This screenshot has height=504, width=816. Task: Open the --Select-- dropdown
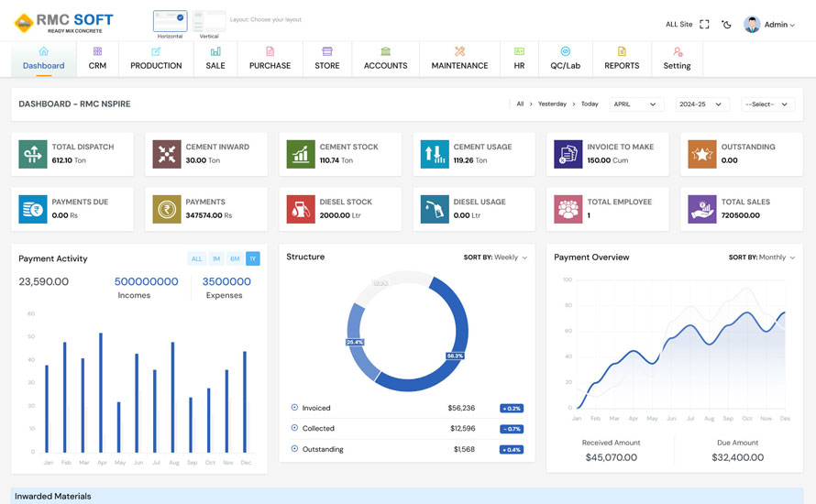(767, 104)
